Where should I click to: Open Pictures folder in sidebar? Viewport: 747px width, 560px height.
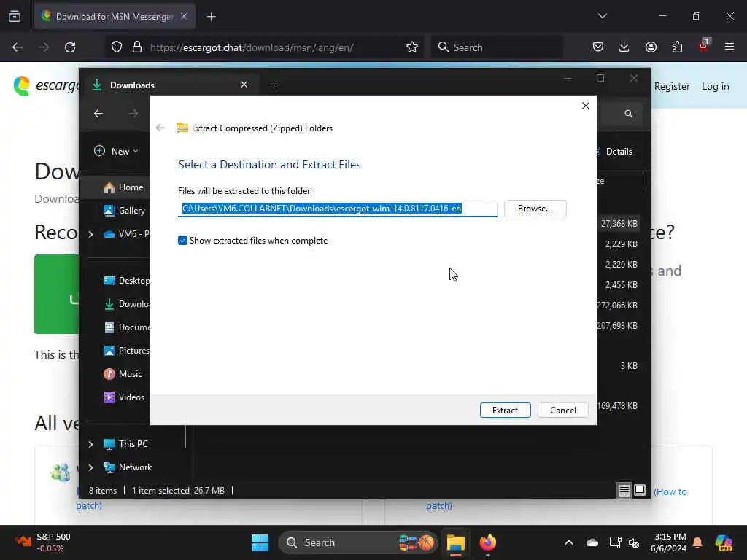[126, 351]
